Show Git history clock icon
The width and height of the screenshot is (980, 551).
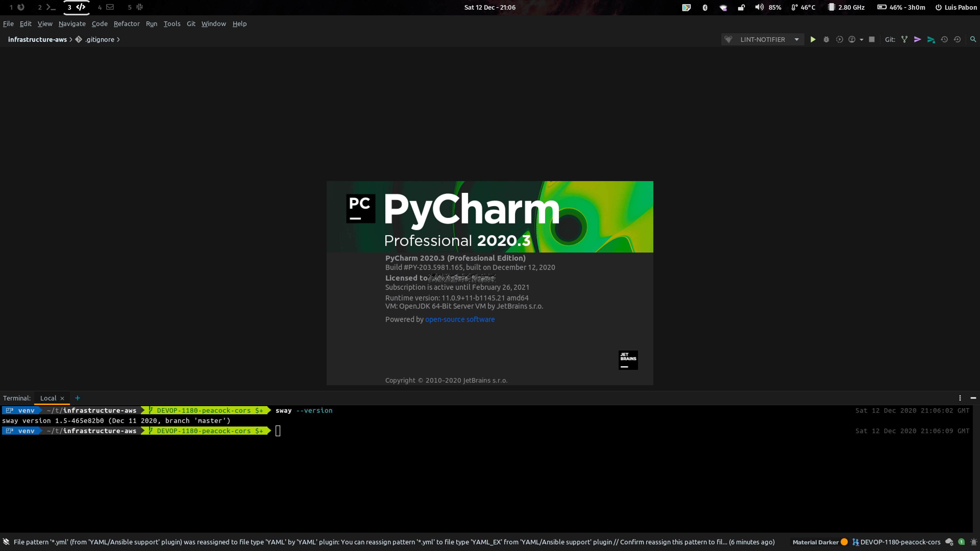click(x=944, y=40)
